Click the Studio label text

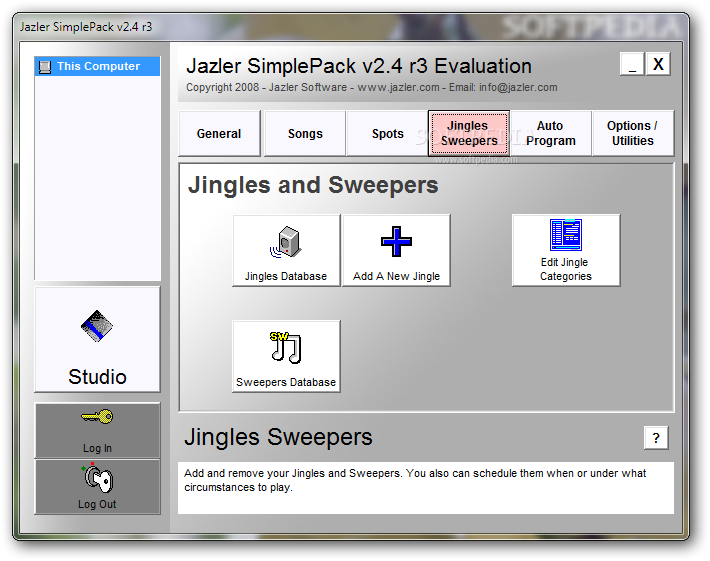pyautogui.click(x=97, y=377)
